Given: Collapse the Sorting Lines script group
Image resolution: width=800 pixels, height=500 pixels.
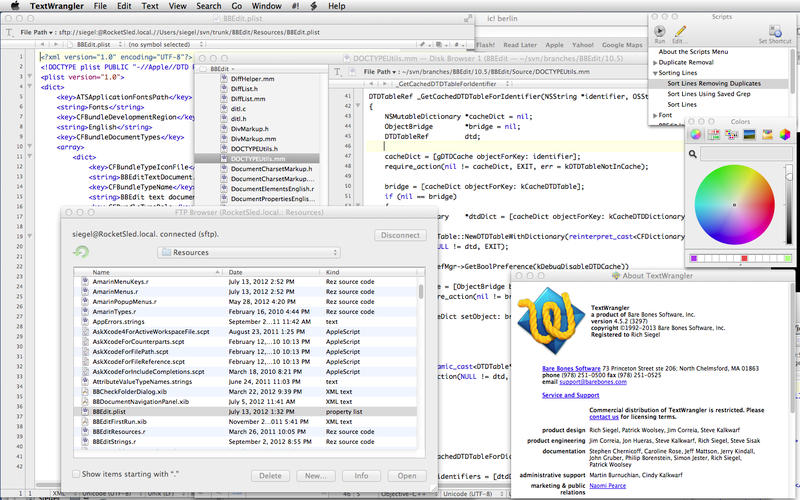Looking at the screenshot, I should (x=654, y=74).
